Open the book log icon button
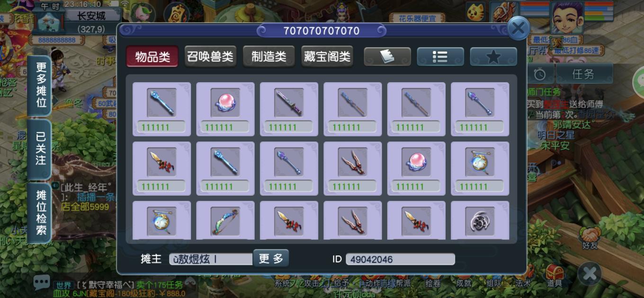 [x=387, y=57]
